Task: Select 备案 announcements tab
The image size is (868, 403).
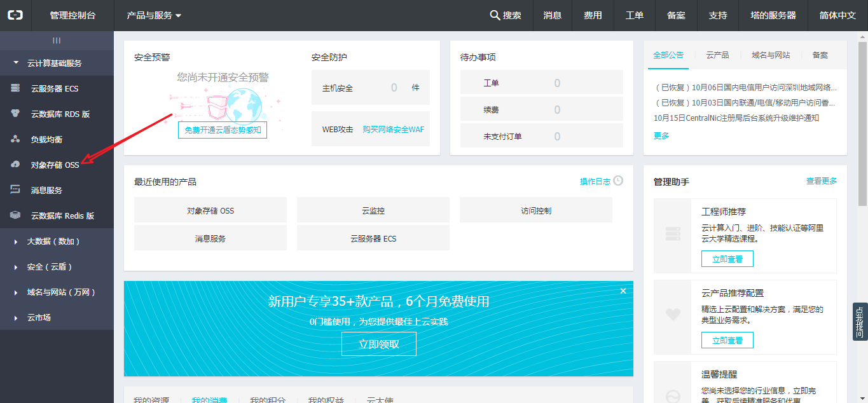Action: 820,55
